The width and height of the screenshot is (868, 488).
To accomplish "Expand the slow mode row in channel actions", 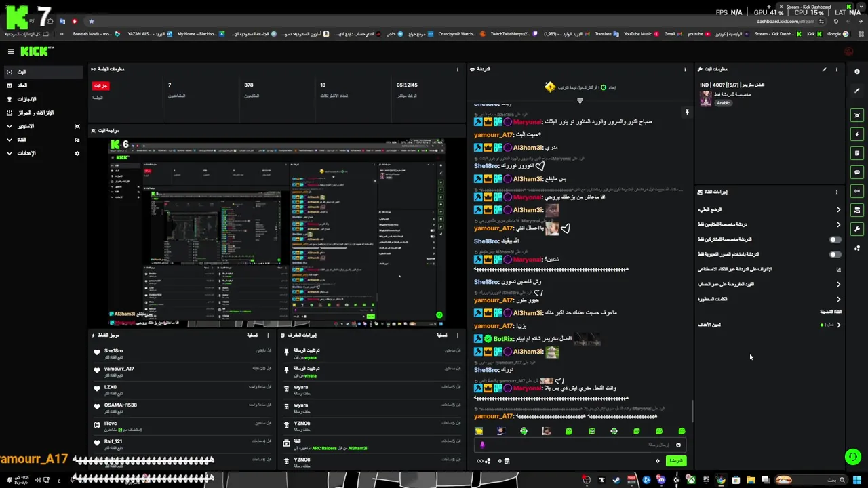I will pyautogui.click(x=769, y=210).
